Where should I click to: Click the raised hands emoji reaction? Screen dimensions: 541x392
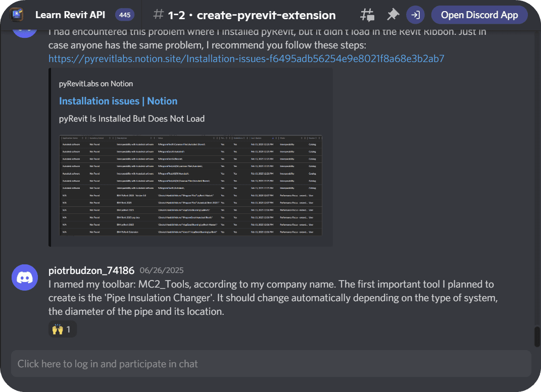(63, 329)
